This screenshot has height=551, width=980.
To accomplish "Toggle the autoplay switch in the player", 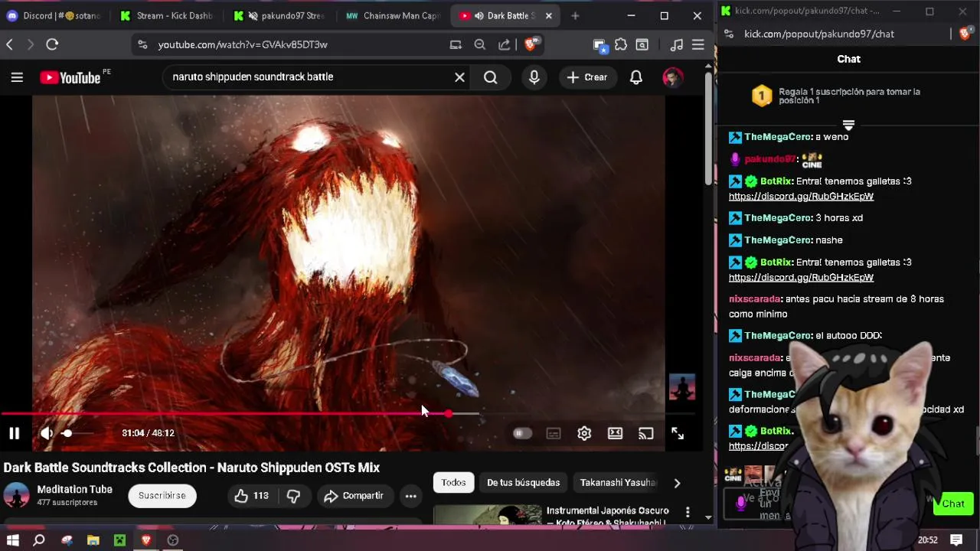I will click(522, 433).
